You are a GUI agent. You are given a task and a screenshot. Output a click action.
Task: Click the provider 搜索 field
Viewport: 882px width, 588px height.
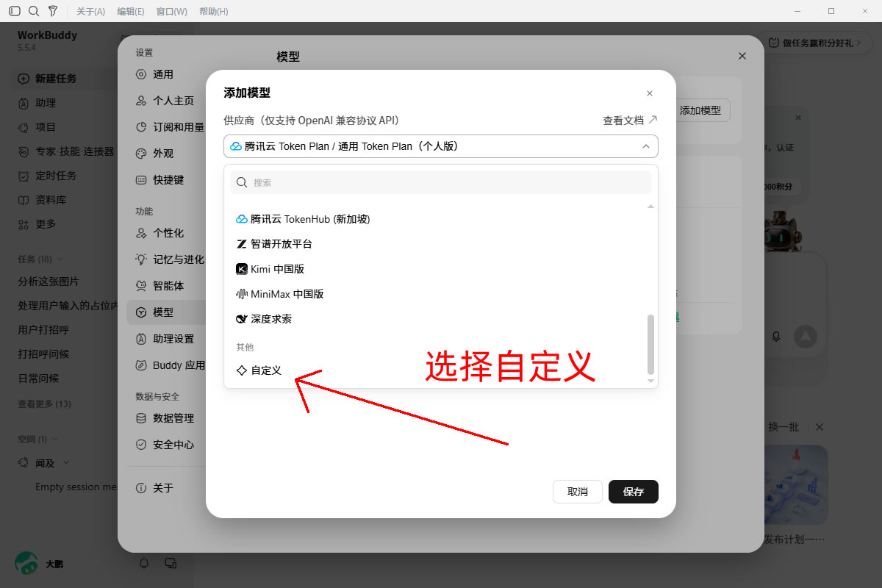[441, 182]
